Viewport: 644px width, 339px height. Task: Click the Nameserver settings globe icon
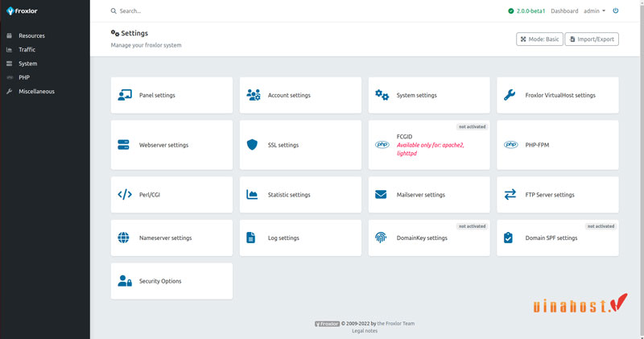pos(123,238)
